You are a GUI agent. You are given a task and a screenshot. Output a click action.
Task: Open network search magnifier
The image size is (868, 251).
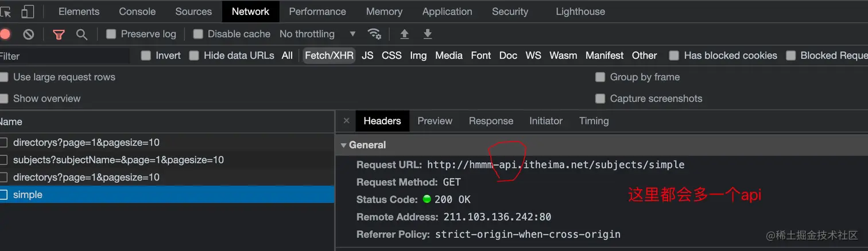tap(82, 34)
